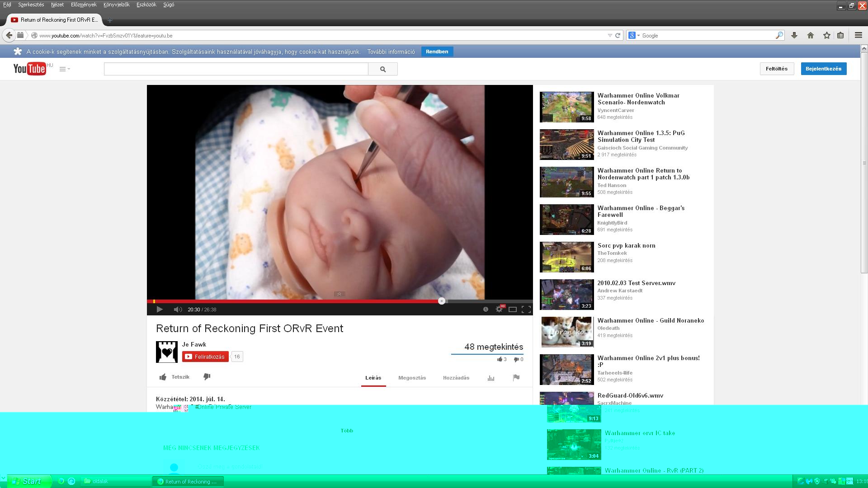Open the További információ cookie link
Viewport: 868px width, 488px height.
pyautogui.click(x=391, y=52)
